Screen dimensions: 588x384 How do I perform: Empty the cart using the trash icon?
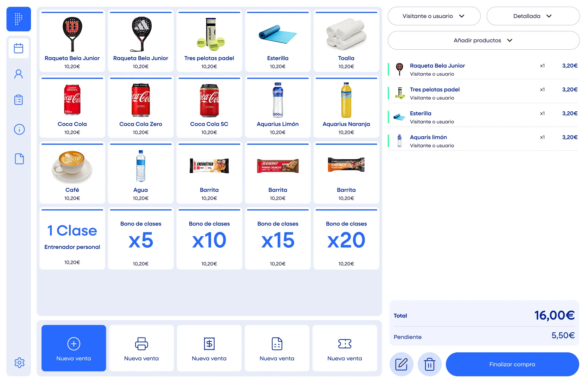pyautogui.click(x=429, y=364)
